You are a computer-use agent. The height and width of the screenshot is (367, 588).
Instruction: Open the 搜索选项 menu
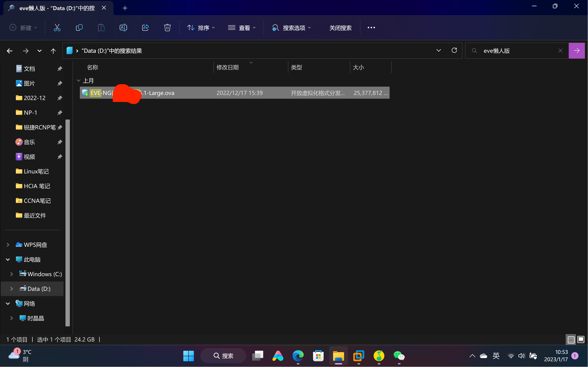pos(291,28)
